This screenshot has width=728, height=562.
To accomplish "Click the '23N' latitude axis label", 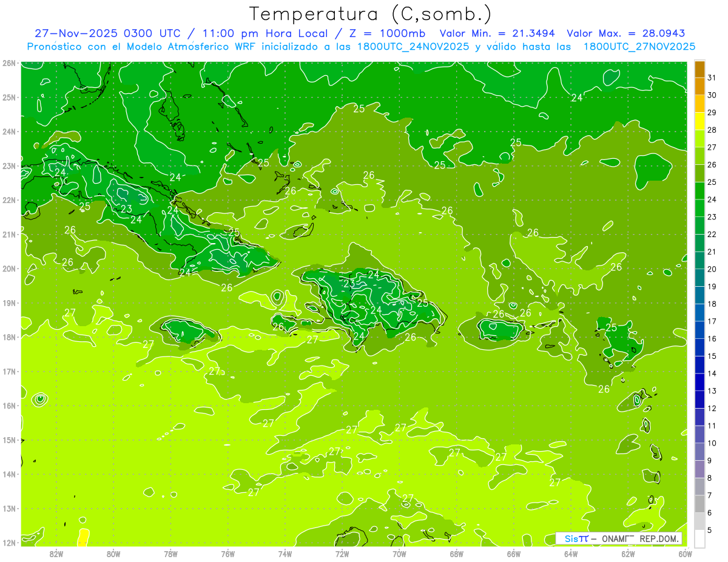I will pos(9,166).
